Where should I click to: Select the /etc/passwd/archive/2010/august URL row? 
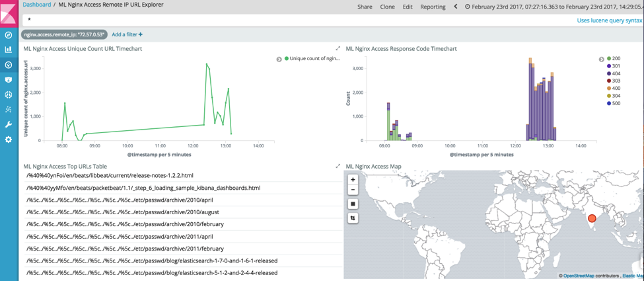183,212
